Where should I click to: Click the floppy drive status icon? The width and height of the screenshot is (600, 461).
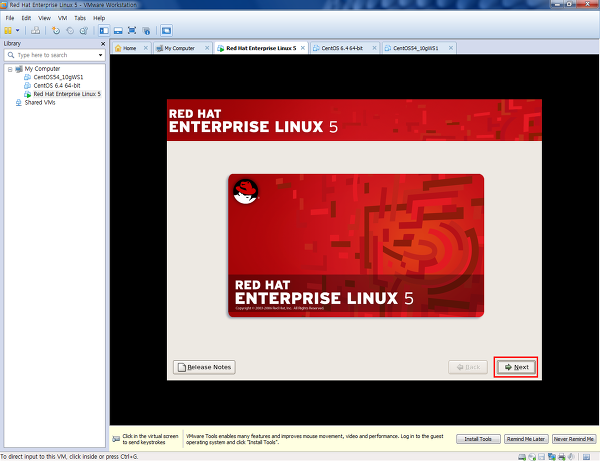(x=541, y=457)
